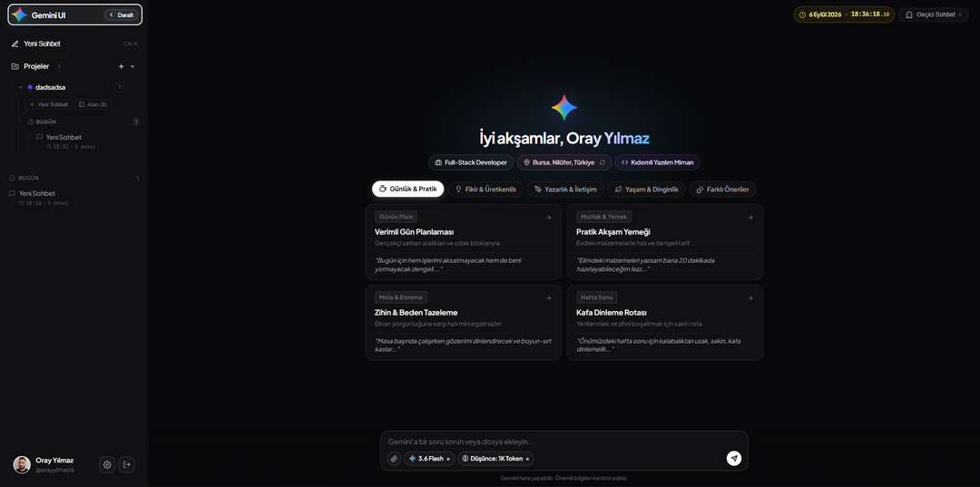Add a new project with plus icon

[122, 66]
